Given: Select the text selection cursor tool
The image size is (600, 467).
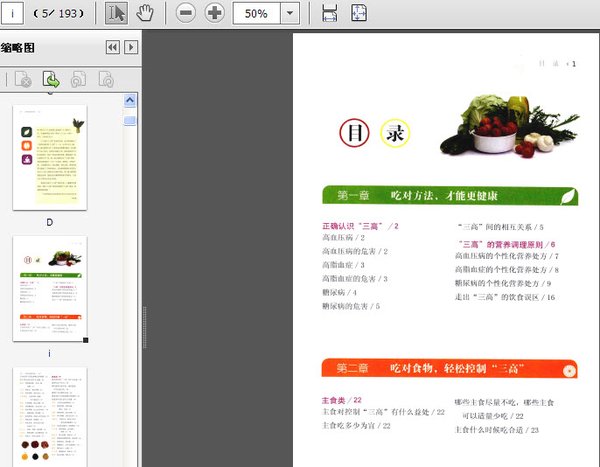Looking at the screenshot, I should click(x=116, y=13).
